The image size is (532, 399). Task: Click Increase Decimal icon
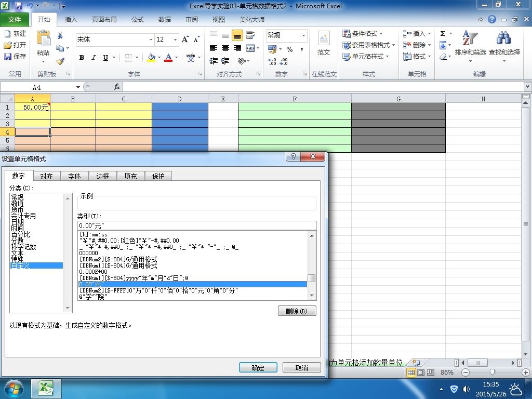(x=272, y=61)
